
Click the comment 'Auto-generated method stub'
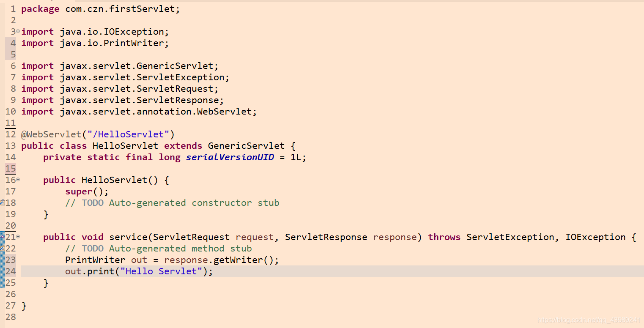[181, 249]
